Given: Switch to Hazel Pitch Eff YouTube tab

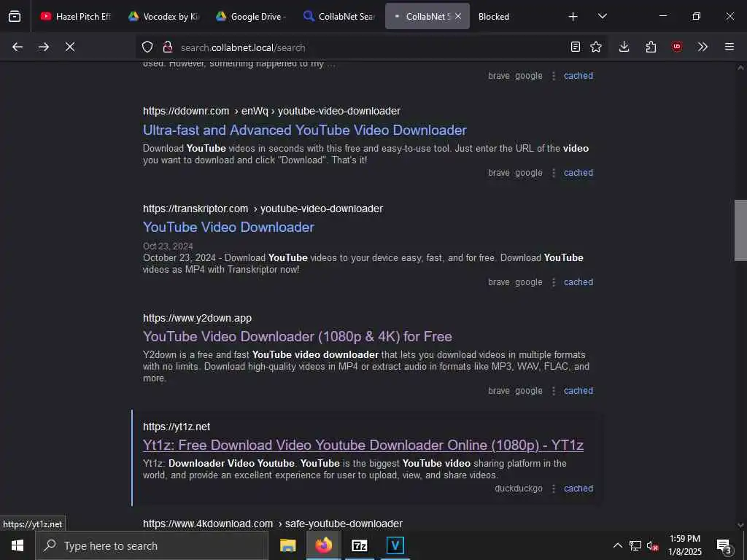Looking at the screenshot, I should pyautogui.click(x=75, y=16).
